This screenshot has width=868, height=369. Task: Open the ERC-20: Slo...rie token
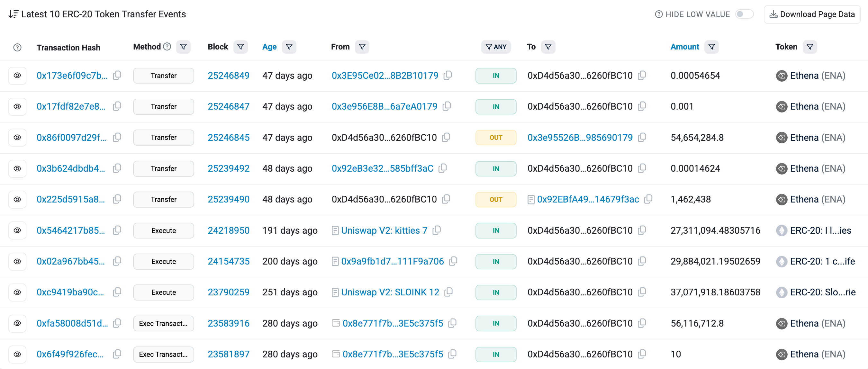coord(823,292)
